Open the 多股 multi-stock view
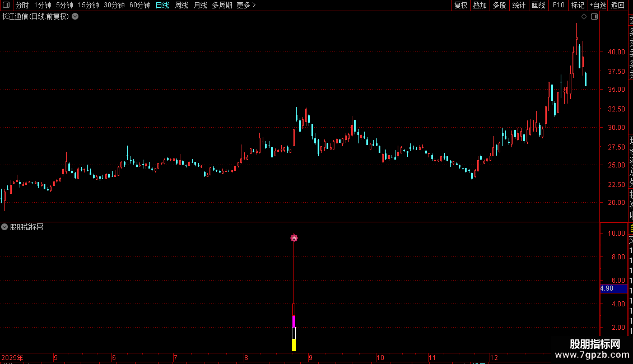Viewport: 633px width, 364px height. point(499,5)
